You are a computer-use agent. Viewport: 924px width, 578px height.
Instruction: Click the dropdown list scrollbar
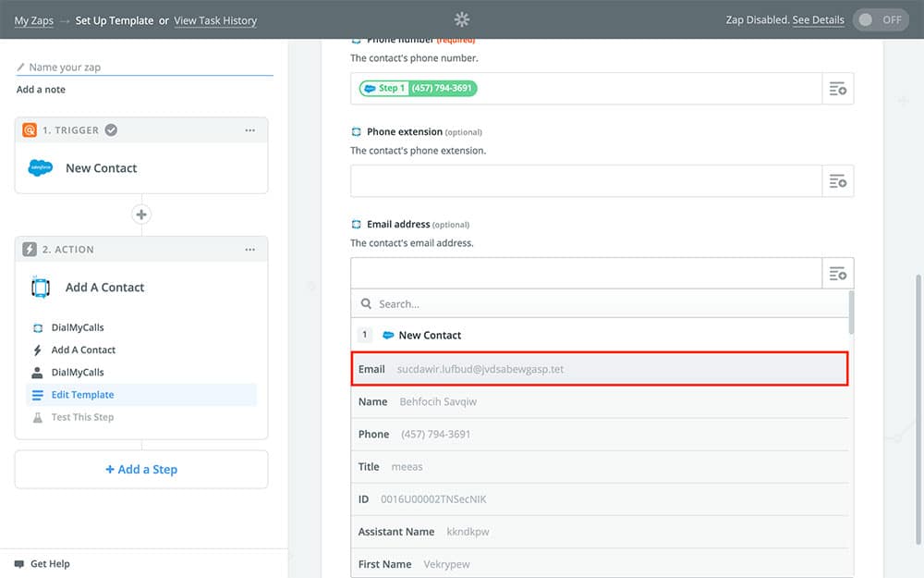[851, 314]
